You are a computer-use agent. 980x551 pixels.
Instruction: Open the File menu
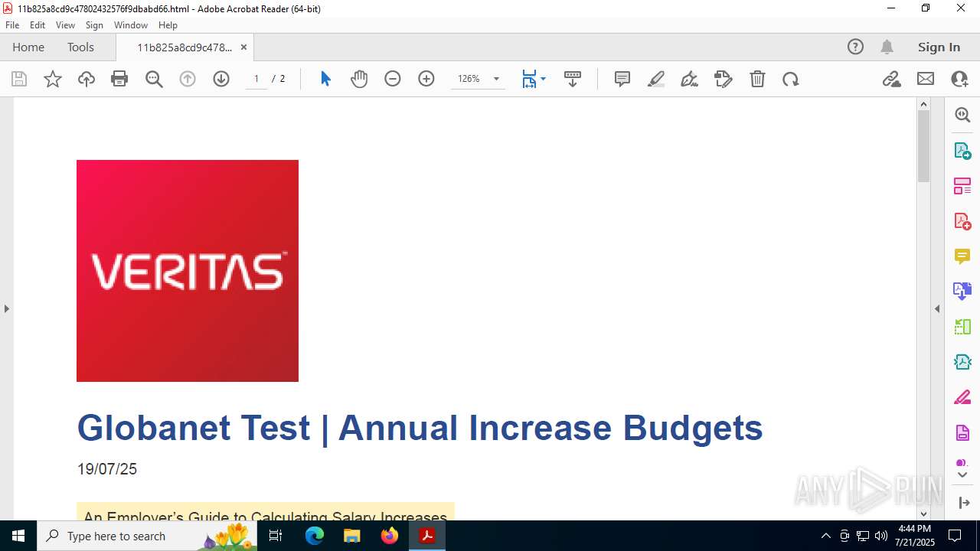12,25
